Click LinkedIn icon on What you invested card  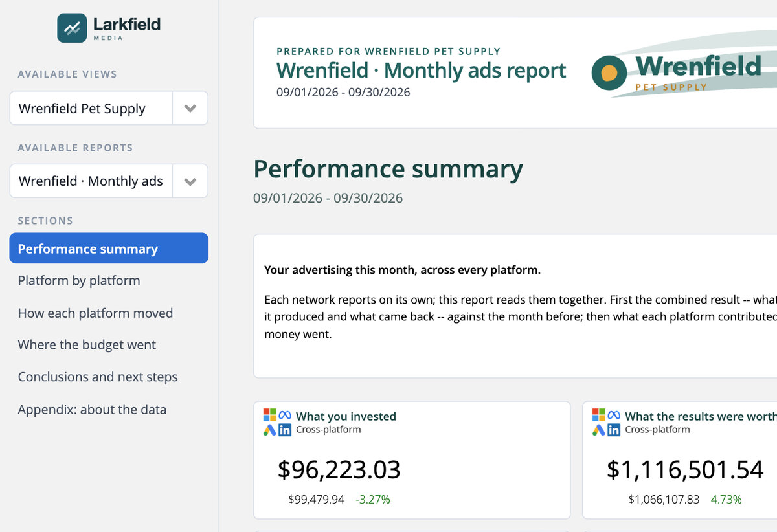pos(285,430)
